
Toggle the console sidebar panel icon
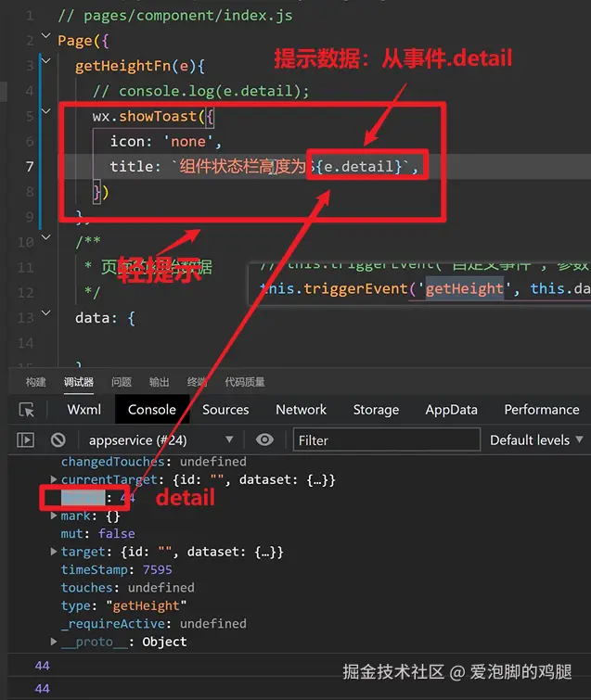coord(25,439)
